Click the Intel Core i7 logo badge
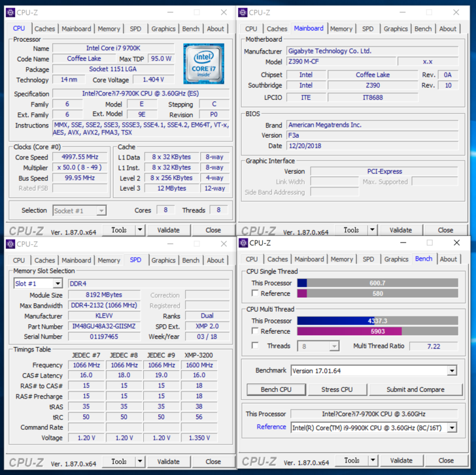 click(x=203, y=63)
